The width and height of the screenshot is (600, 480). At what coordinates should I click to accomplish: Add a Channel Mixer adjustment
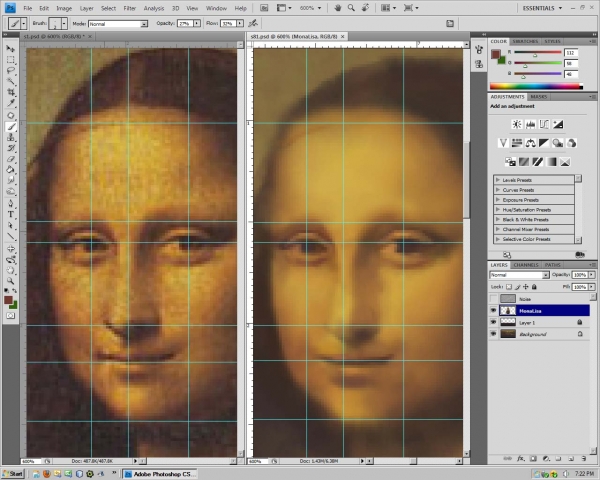(571, 143)
